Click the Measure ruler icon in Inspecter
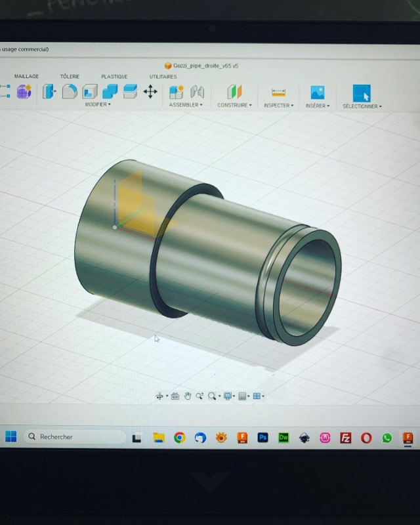Image resolution: width=420 pixels, height=525 pixels. (x=278, y=93)
